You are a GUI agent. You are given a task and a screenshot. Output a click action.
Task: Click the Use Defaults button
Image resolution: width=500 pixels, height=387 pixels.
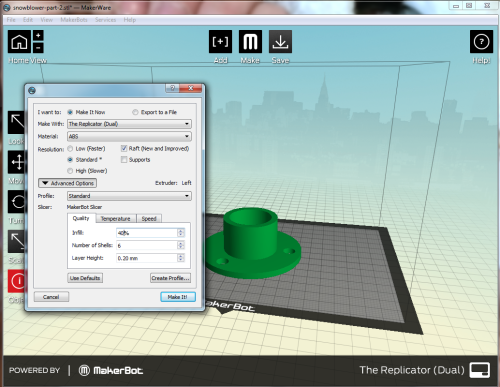[85, 278]
